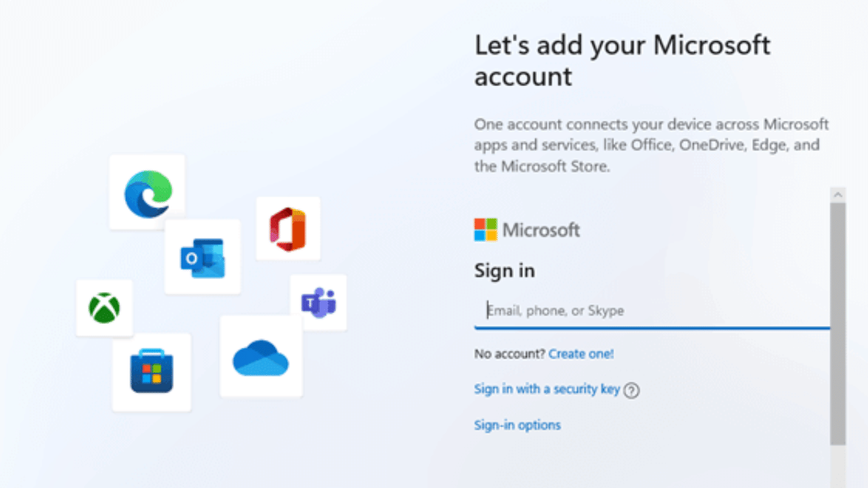Click the security key help question mark

632,390
